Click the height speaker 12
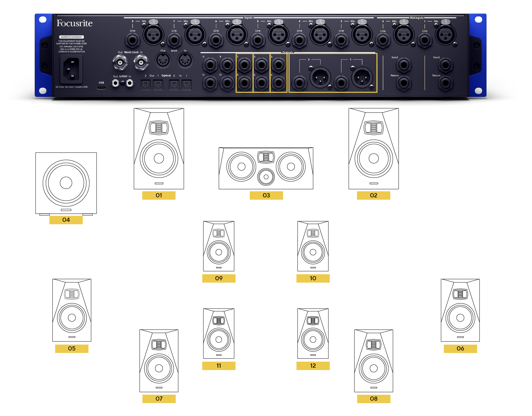Viewport: 532px width, 416px height. point(313,333)
